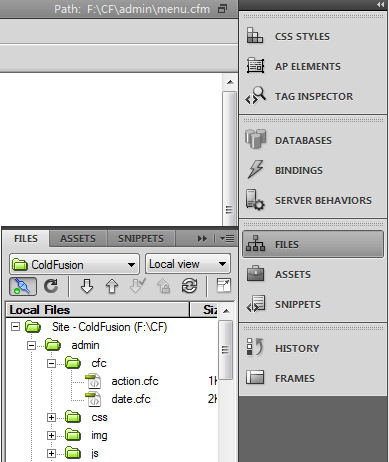Collapse the Site - ColdFusion root node
The width and height of the screenshot is (389, 462).
coord(15,327)
